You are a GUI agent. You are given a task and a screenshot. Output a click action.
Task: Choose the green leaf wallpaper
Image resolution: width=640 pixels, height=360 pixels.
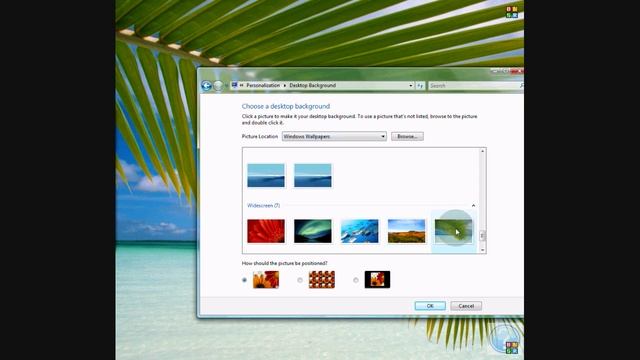tap(453, 231)
